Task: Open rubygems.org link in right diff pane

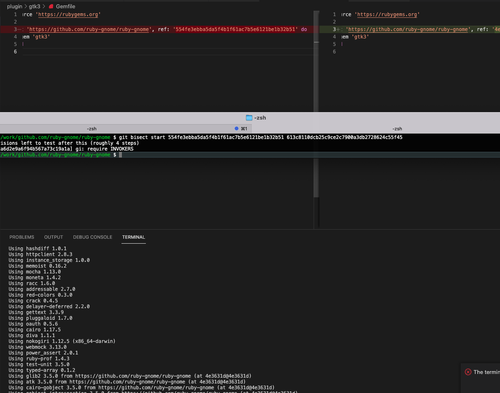Action: [387, 14]
